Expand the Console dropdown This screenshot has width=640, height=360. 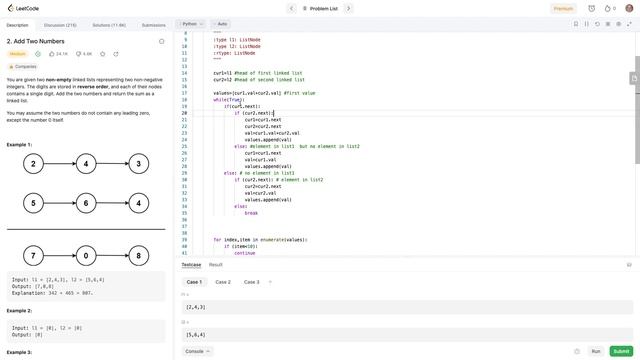pos(198,351)
